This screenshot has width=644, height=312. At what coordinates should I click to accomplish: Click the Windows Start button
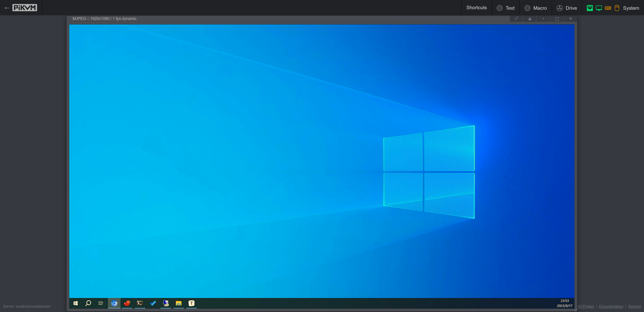pos(75,303)
